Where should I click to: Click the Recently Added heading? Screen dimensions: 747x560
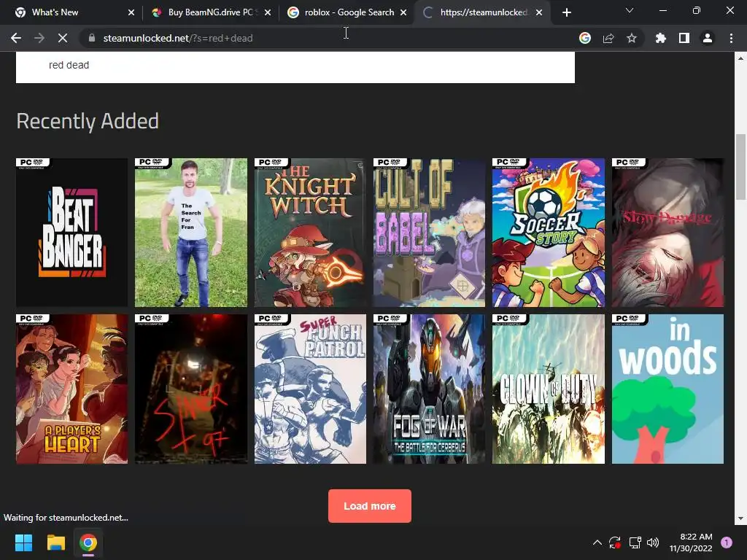[88, 121]
